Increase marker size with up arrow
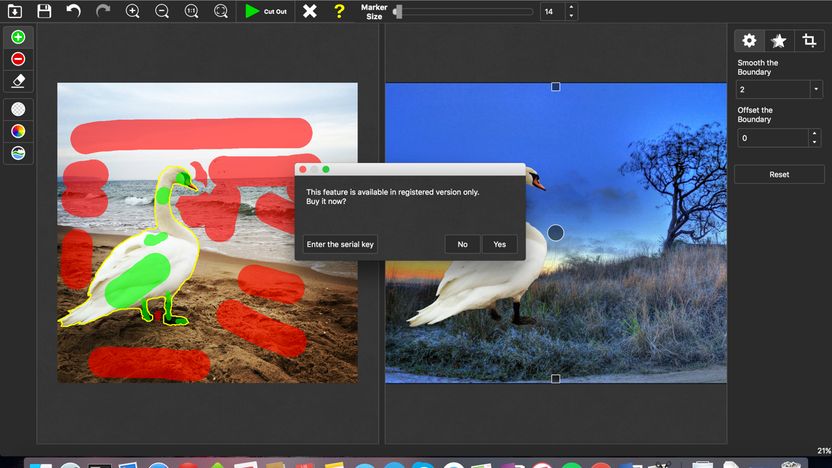Viewport: 832px width, 468px height. click(x=571, y=7)
